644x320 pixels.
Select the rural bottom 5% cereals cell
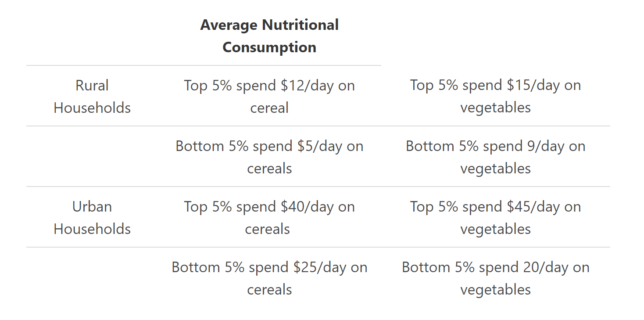[269, 157]
